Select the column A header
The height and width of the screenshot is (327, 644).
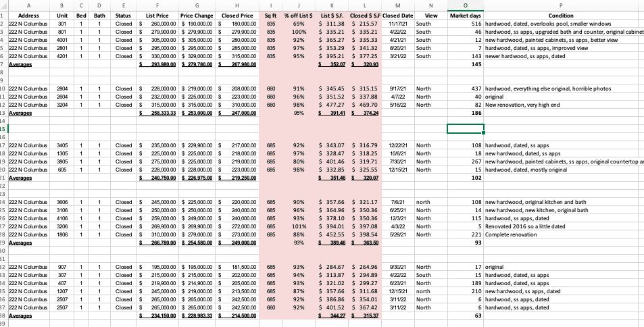click(29, 5)
